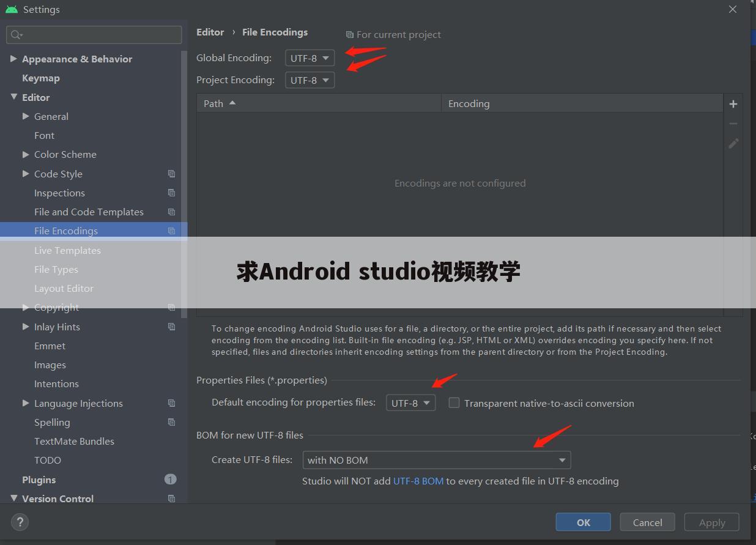756x545 pixels.
Task: Click the Cancel button
Action: click(x=647, y=522)
